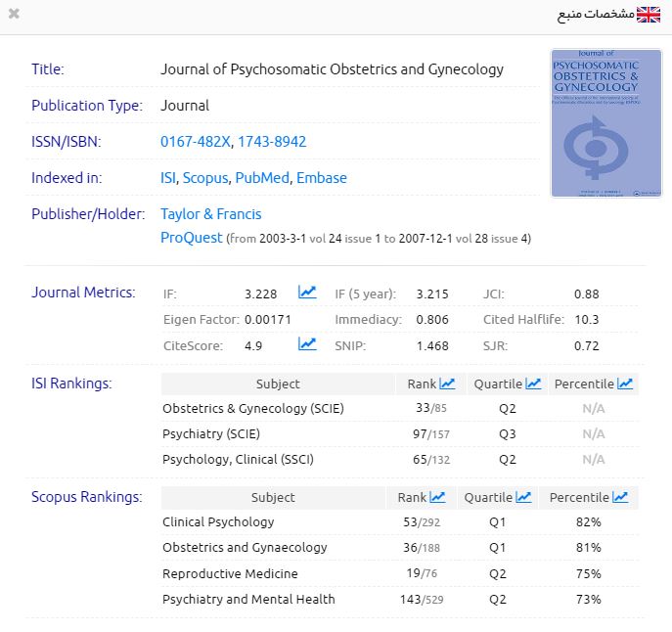672x632 pixels.
Task: Click the UK flag language icon
Action: click(649, 15)
